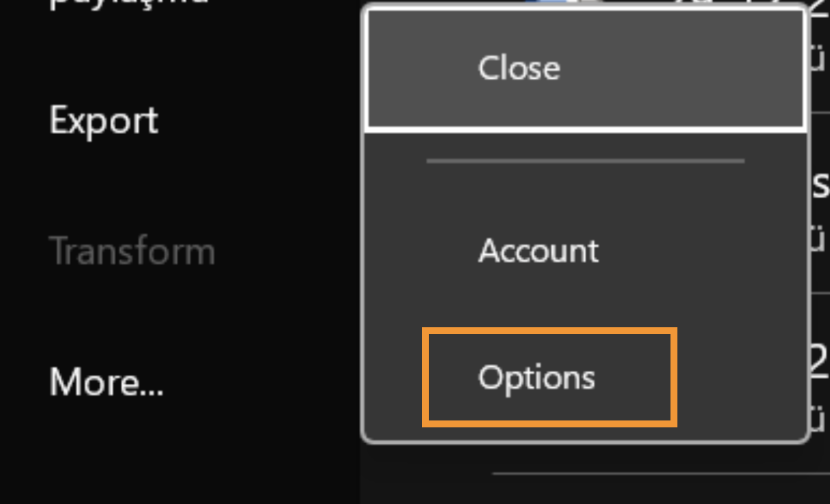
Task: Click Close in the popup menu
Action: [519, 68]
